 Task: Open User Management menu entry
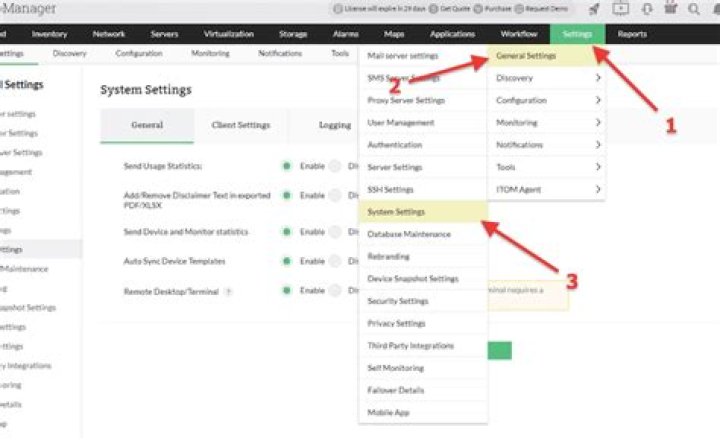pyautogui.click(x=422, y=123)
